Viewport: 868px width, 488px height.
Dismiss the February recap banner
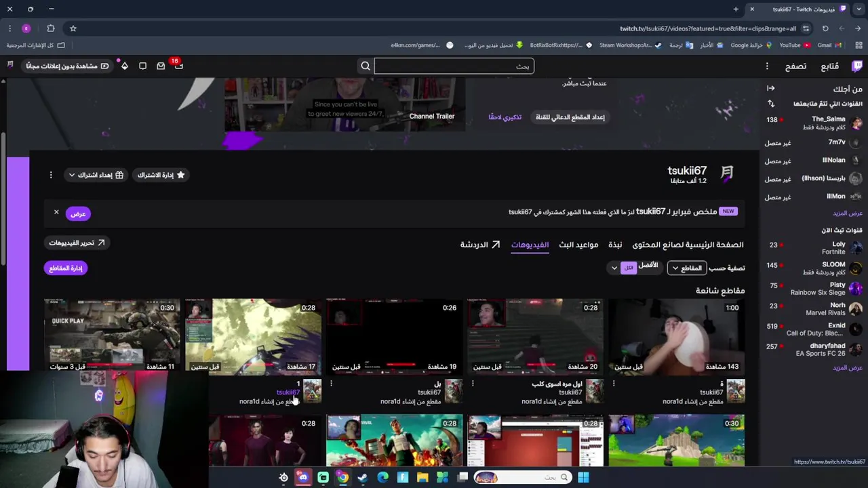click(x=56, y=212)
